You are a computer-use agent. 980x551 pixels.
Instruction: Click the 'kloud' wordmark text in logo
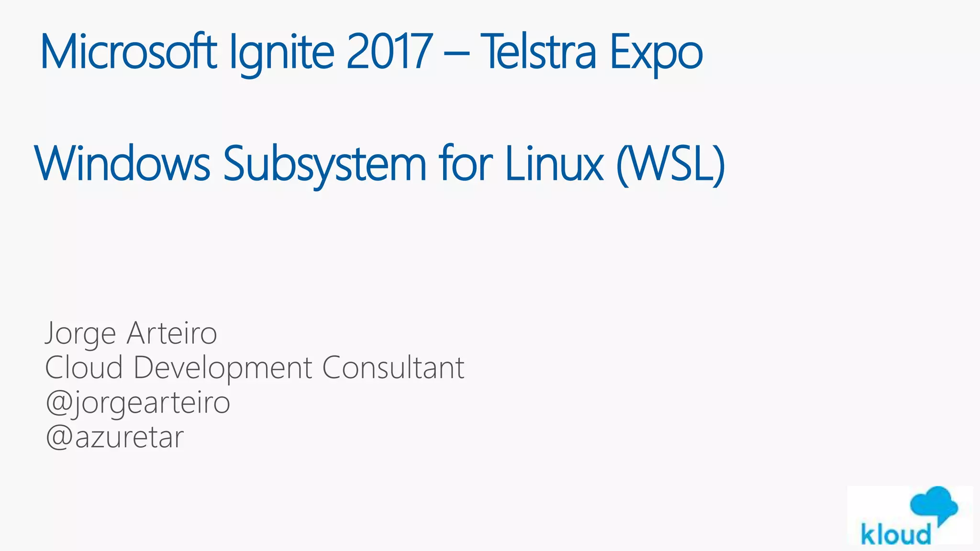(x=896, y=534)
